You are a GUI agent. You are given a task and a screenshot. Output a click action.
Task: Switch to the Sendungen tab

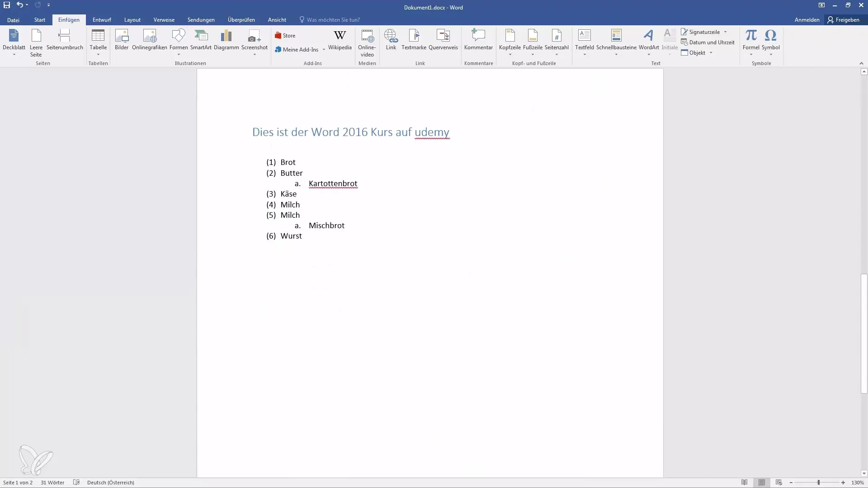tap(201, 20)
